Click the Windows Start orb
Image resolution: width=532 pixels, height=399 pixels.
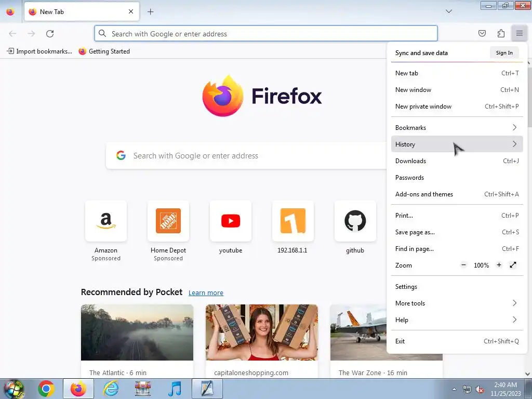coord(14,389)
